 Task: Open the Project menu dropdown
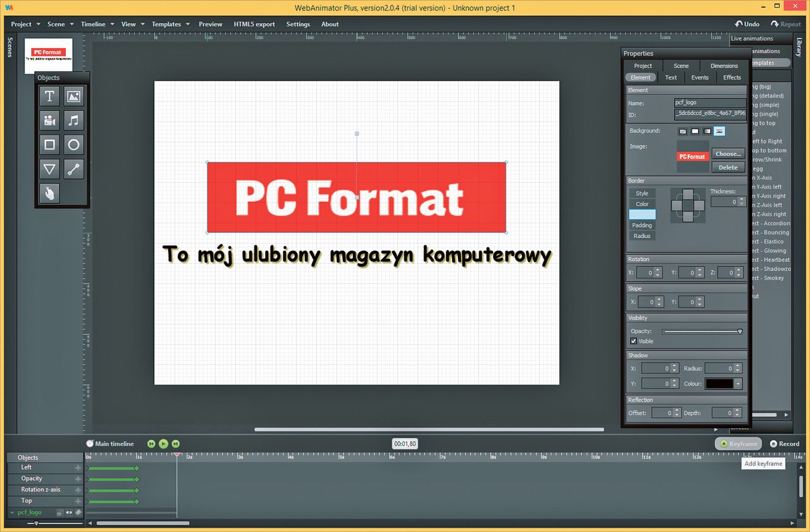[25, 24]
